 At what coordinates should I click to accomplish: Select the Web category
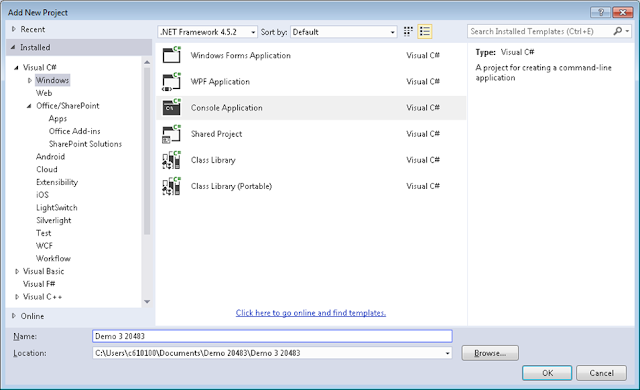[x=44, y=93]
